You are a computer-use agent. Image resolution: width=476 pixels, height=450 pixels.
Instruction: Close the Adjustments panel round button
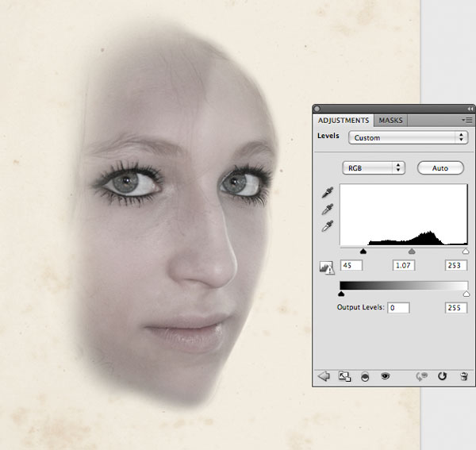(x=317, y=109)
